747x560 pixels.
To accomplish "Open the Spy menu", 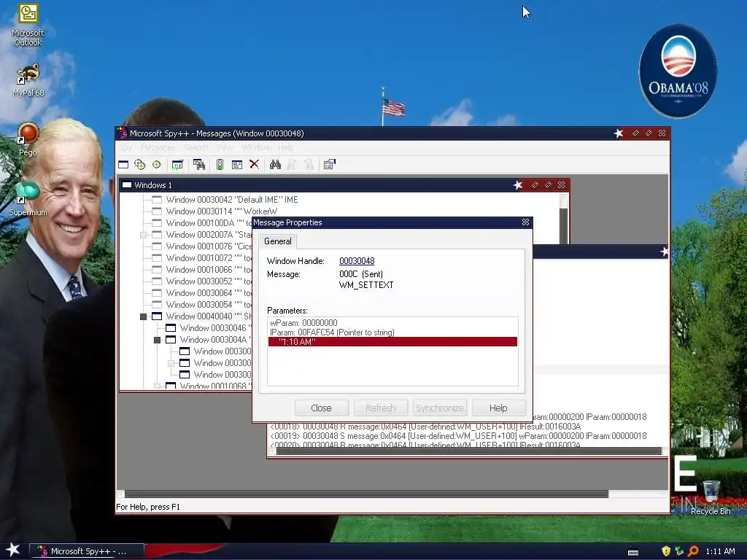I will coord(125,147).
